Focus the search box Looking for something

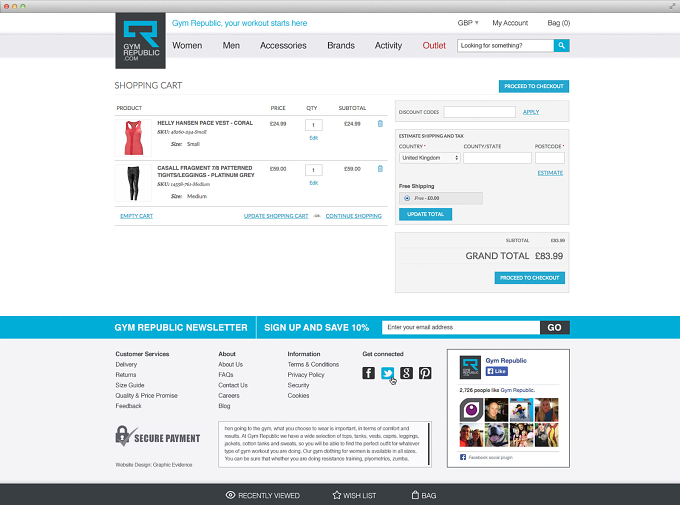pos(505,46)
